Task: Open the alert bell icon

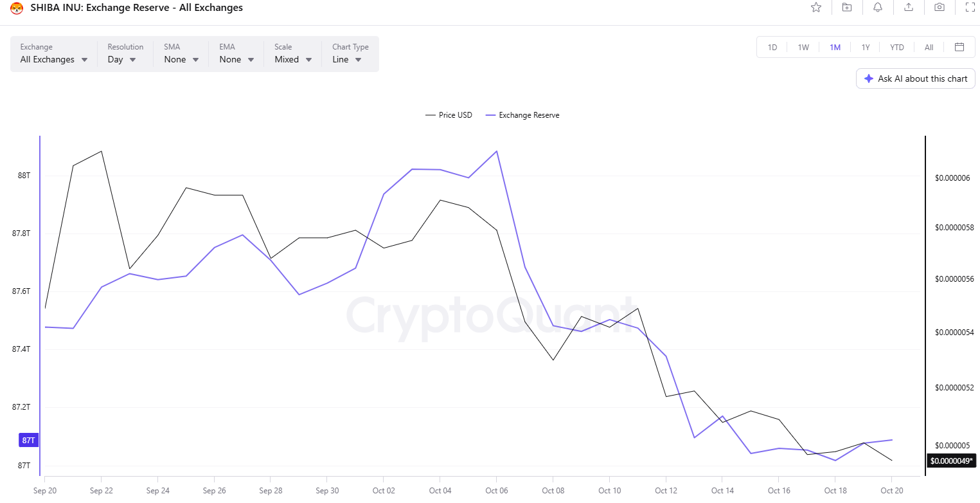Action: (x=878, y=8)
